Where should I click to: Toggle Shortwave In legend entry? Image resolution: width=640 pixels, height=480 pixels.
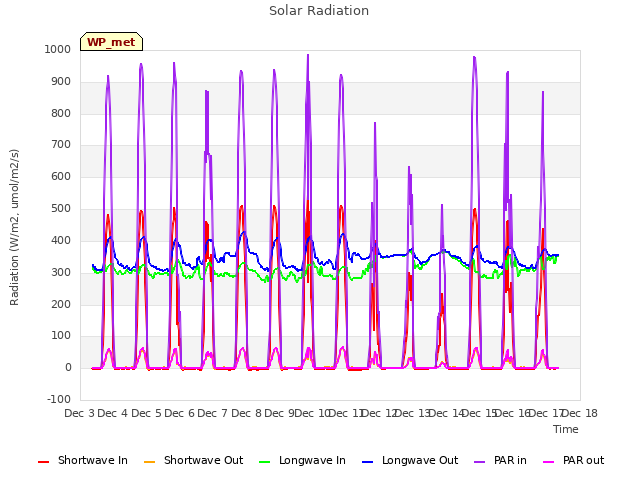83,460
